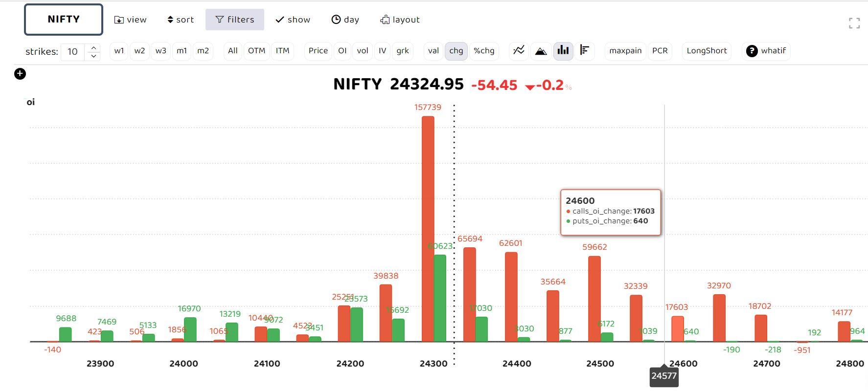Viewport: 868px width, 391px height.
Task: Open the sort menu
Action: [181, 20]
